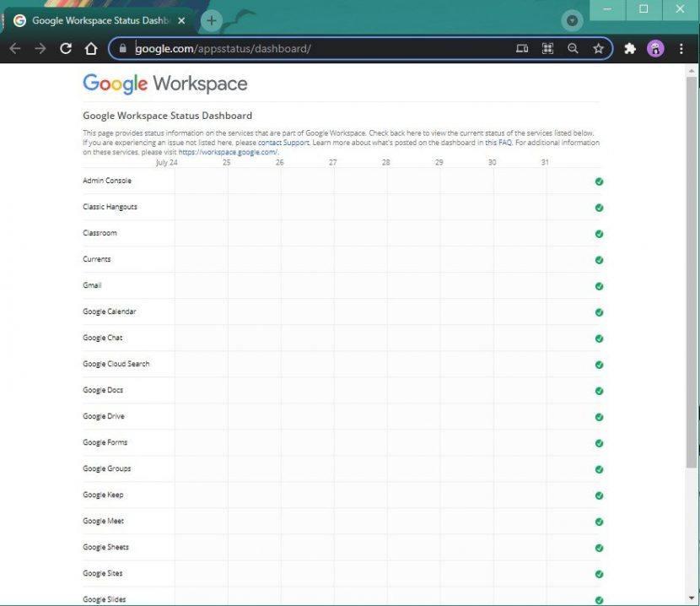Click the Google Forms row label

pyautogui.click(x=105, y=442)
